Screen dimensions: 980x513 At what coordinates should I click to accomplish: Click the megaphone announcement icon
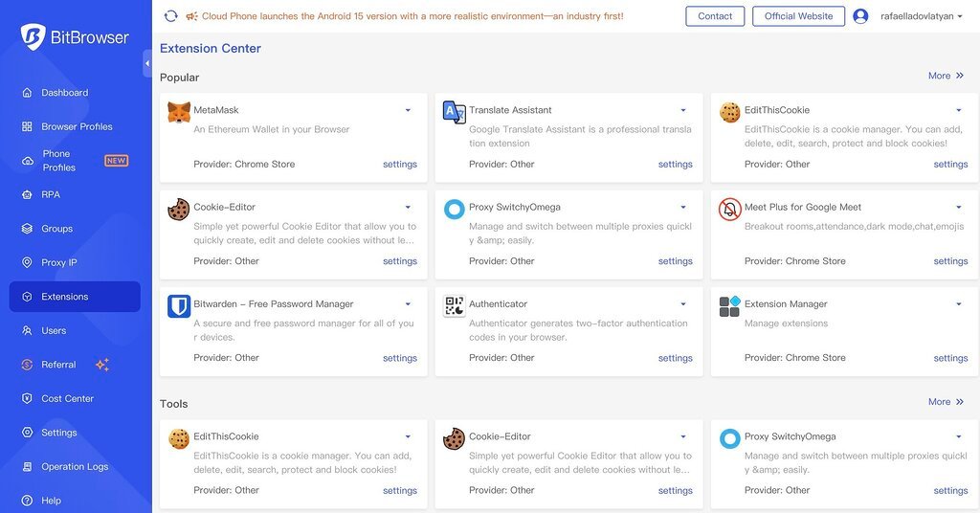(x=191, y=16)
